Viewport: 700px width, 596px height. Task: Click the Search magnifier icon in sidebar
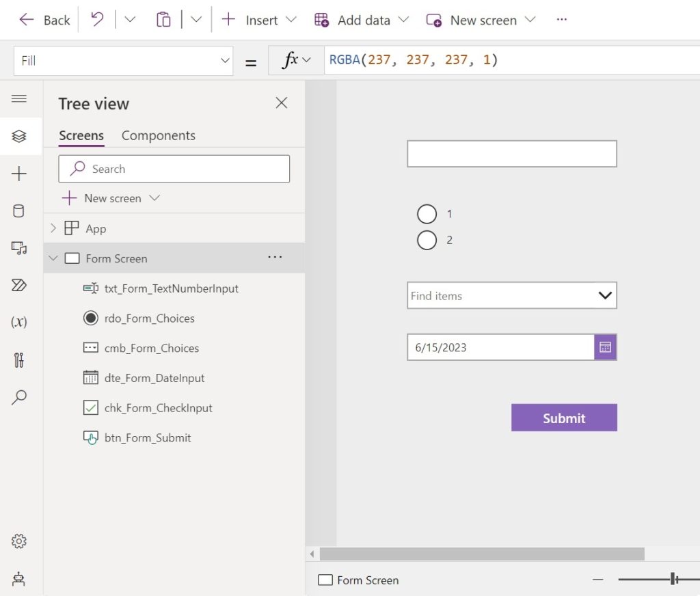19,397
